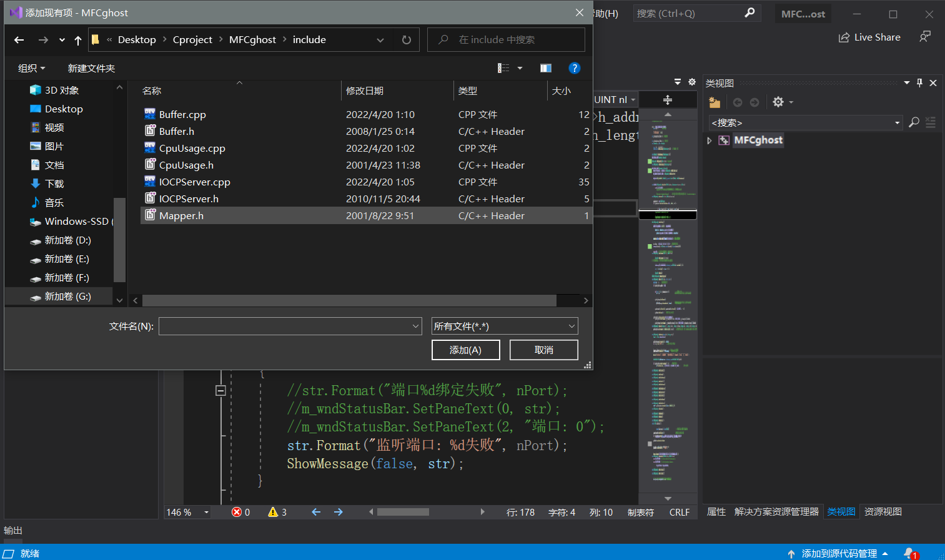
Task: Switch to the 资源视图 tab
Action: click(883, 511)
